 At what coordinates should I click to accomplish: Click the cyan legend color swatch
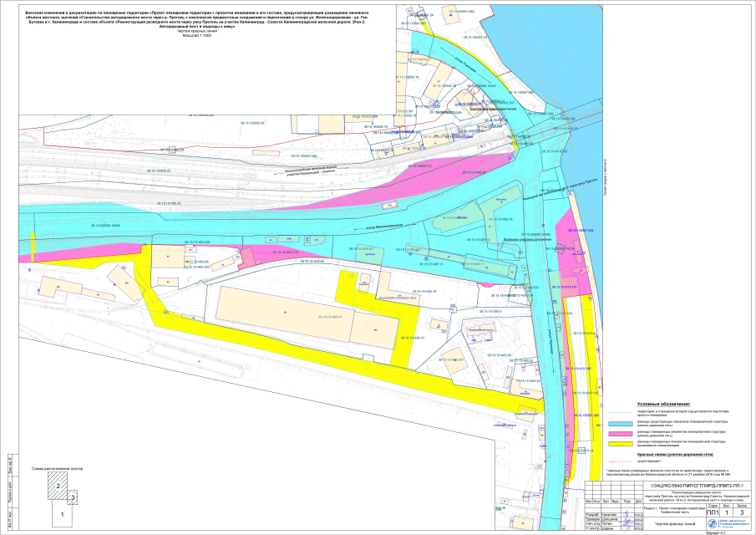pyautogui.click(x=622, y=422)
